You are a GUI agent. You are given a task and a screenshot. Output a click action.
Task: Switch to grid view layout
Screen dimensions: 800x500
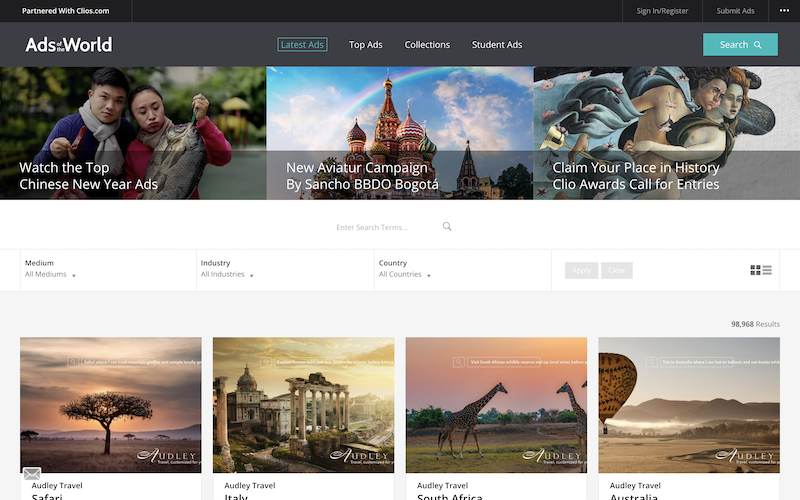[x=755, y=270]
